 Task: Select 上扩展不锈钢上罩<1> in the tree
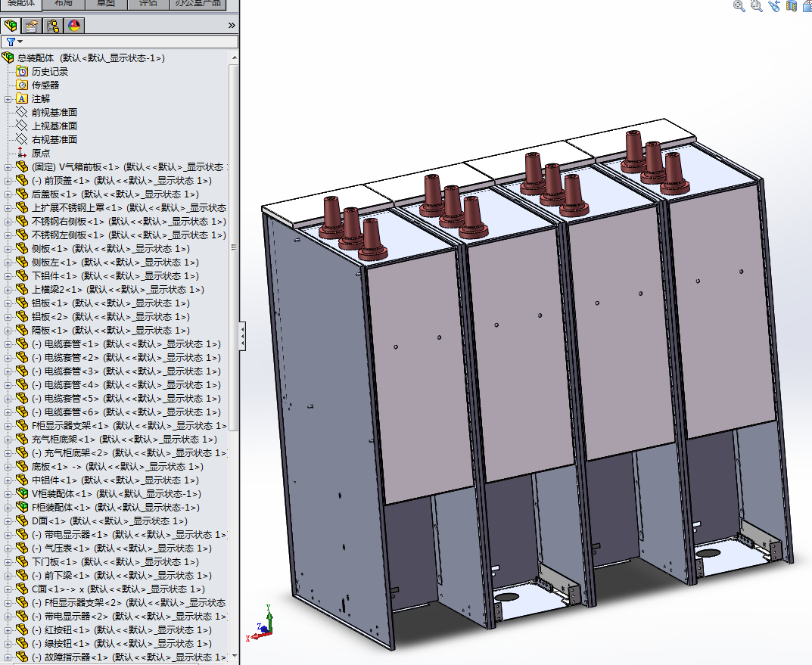pyautogui.click(x=129, y=208)
